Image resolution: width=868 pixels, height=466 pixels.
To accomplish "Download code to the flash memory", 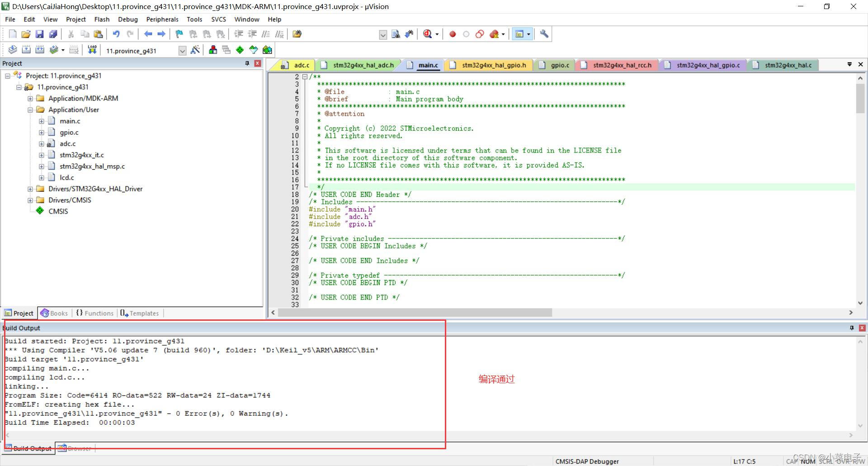I will (x=92, y=50).
